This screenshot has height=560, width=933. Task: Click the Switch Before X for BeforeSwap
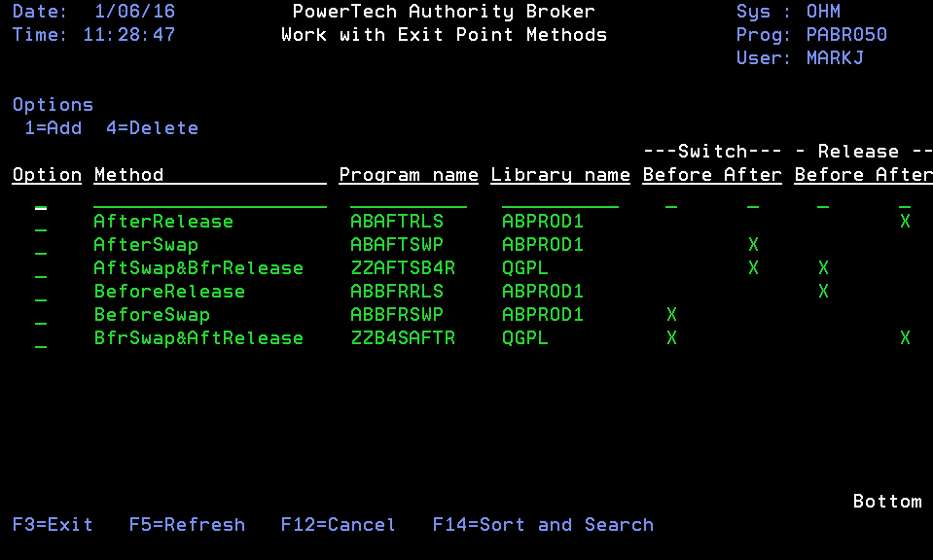(x=672, y=314)
